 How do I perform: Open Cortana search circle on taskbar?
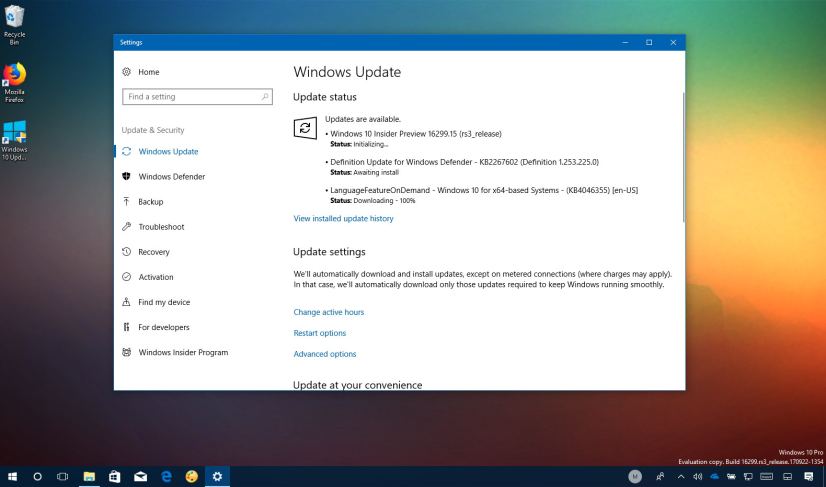click(x=37, y=476)
